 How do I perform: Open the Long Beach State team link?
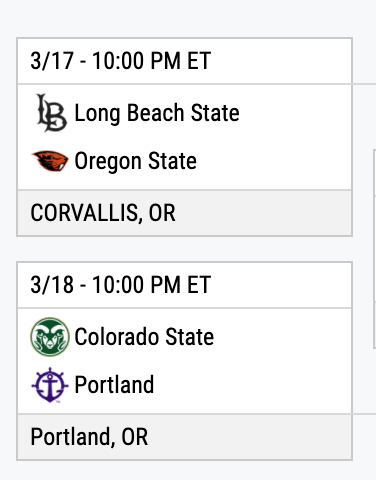tap(157, 113)
